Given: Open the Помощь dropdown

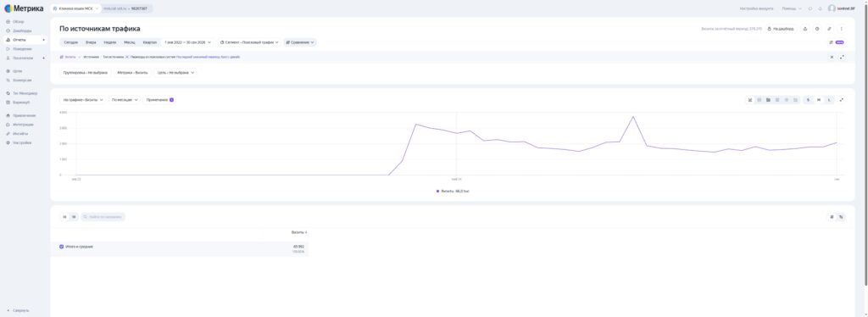Looking at the screenshot, I should (792, 8).
